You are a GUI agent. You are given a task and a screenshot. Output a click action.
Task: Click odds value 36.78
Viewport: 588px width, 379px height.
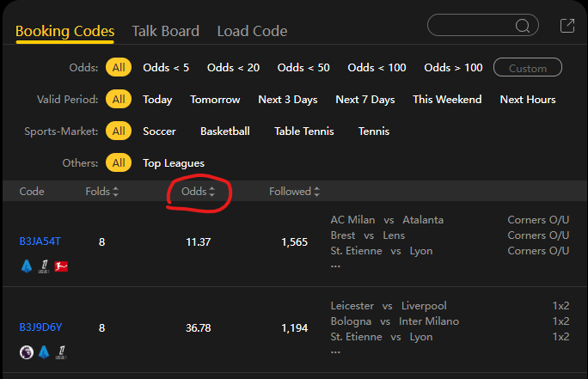click(198, 328)
